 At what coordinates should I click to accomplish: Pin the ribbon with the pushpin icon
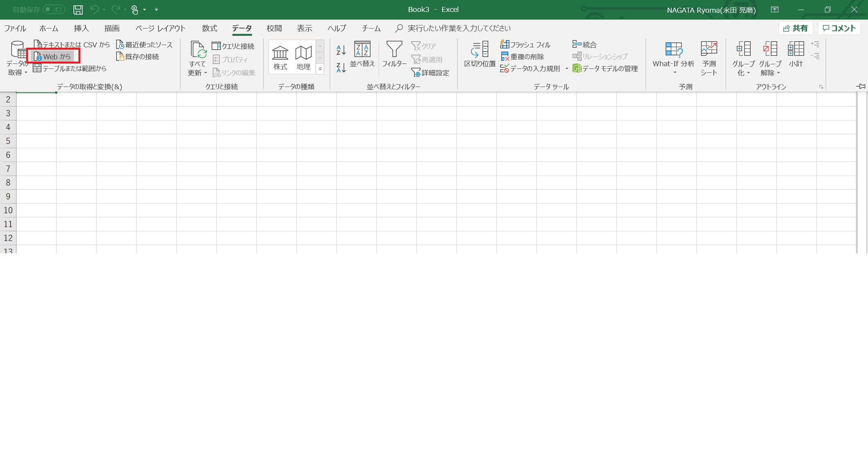pos(861,86)
